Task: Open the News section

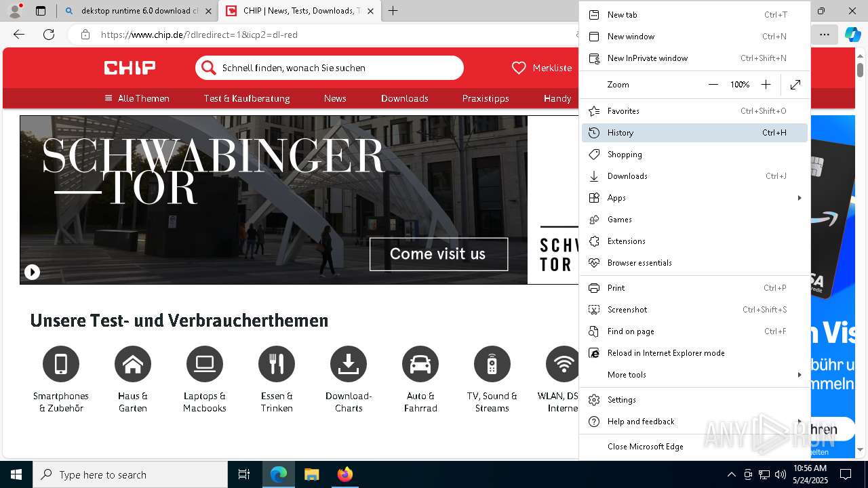Action: (x=335, y=98)
